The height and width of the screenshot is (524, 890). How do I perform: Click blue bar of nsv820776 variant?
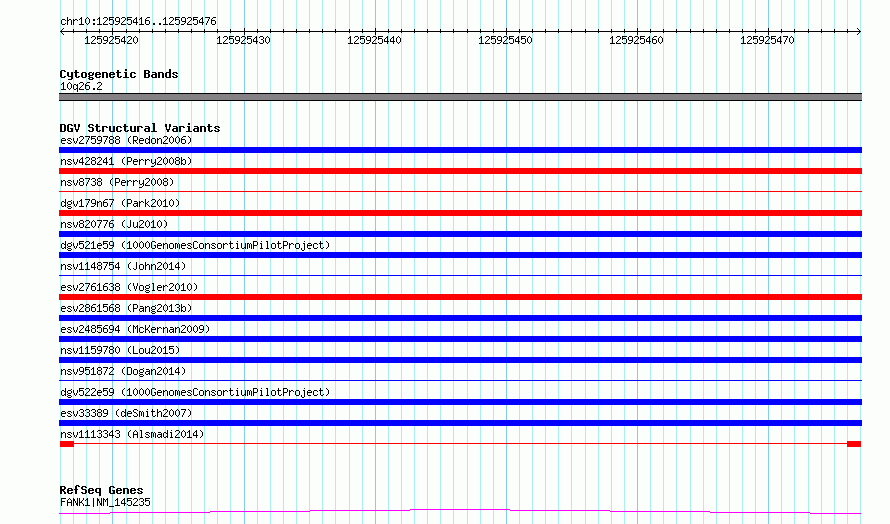460,234
